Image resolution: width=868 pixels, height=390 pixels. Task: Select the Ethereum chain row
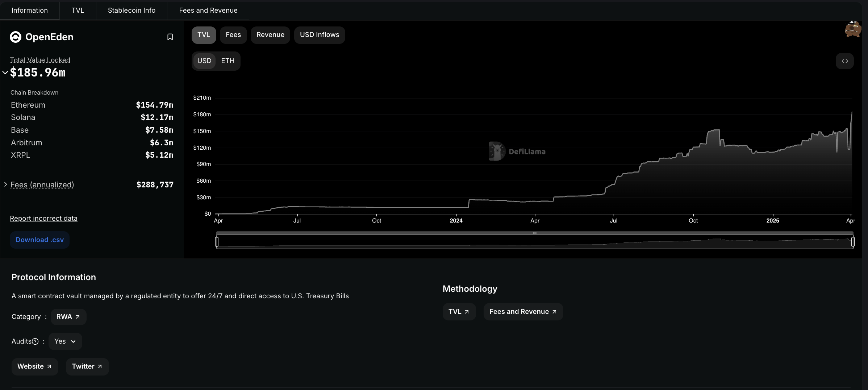point(92,105)
